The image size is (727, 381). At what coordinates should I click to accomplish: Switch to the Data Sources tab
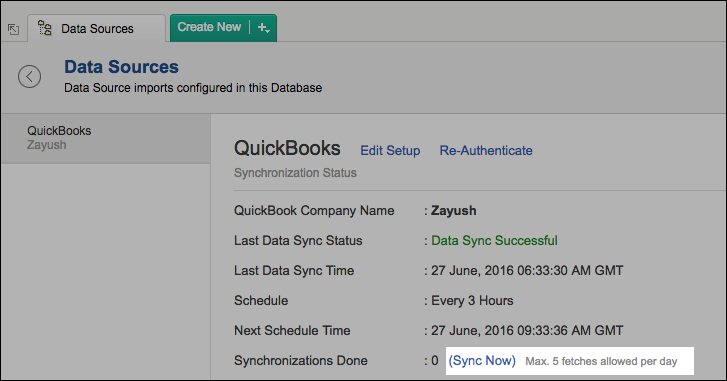tap(96, 29)
